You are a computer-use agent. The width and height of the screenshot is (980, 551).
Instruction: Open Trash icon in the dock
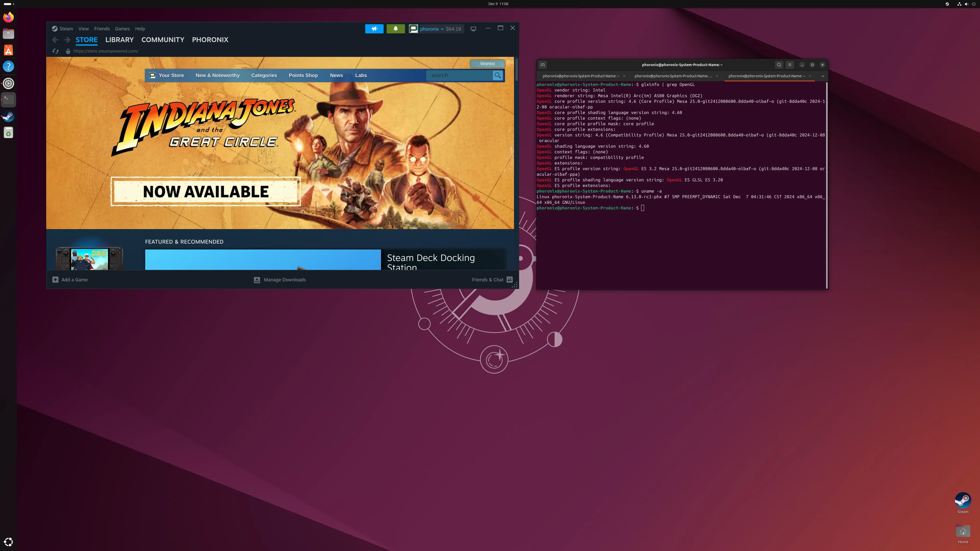tap(8, 133)
